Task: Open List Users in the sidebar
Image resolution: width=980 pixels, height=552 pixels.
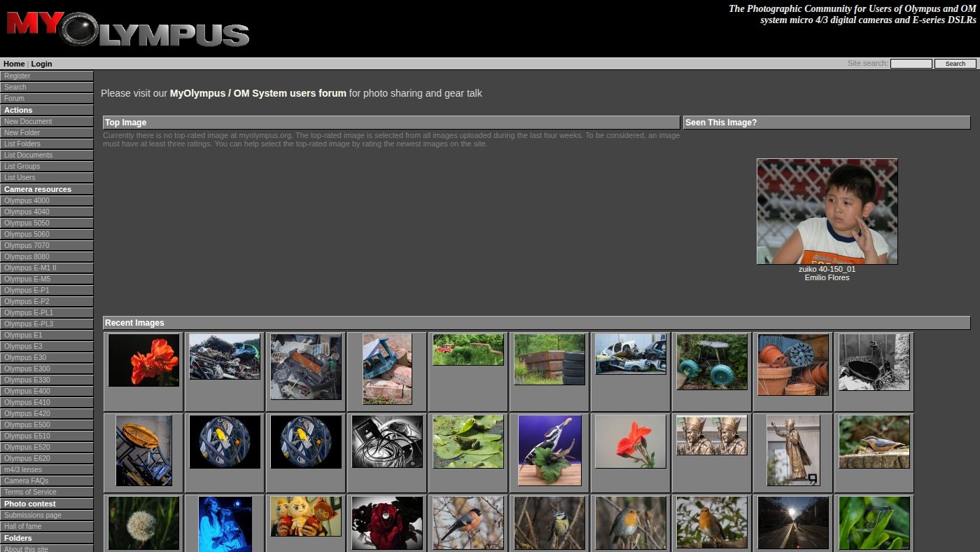Action: tap(47, 177)
